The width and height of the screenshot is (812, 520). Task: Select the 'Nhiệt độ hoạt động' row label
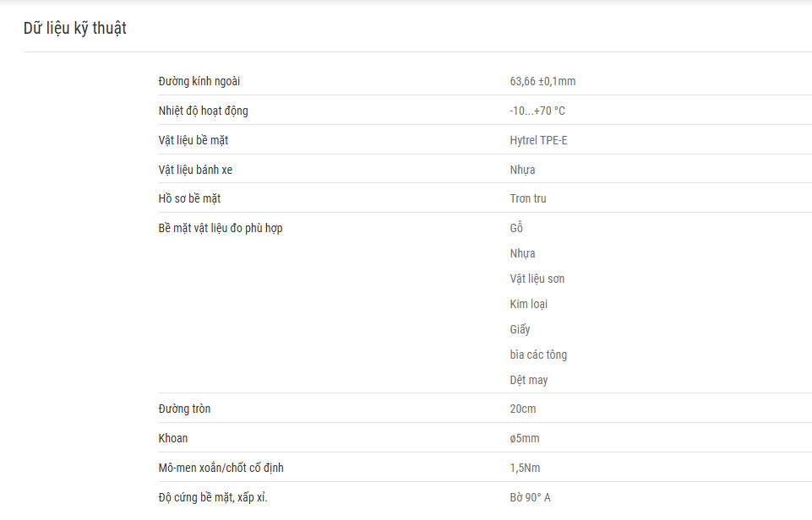coord(203,111)
